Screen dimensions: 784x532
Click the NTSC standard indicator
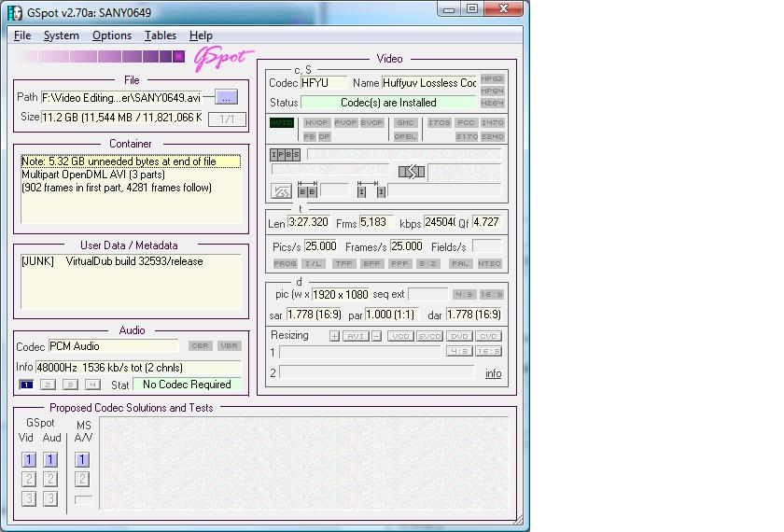(x=489, y=263)
